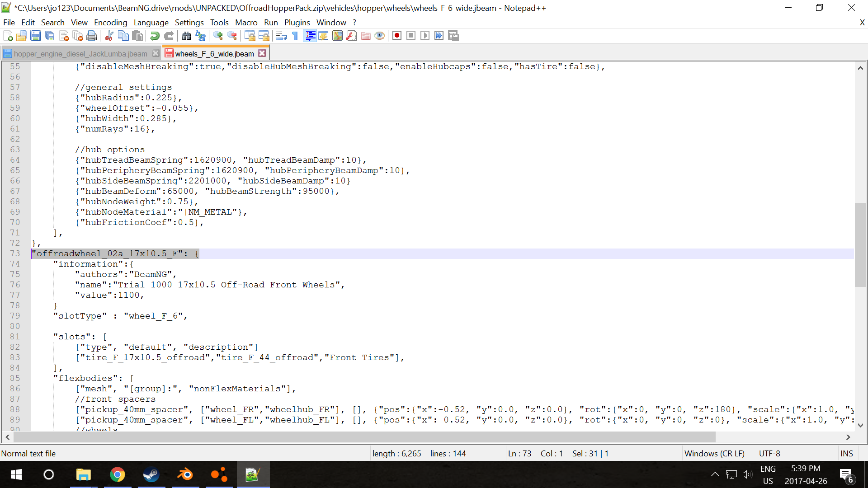
Task: Toggle synchronize horizontal scrolling icon
Action: click(264, 36)
